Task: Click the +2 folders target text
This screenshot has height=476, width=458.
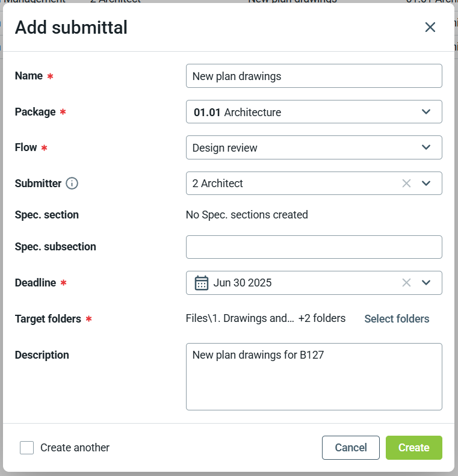Action: (322, 319)
